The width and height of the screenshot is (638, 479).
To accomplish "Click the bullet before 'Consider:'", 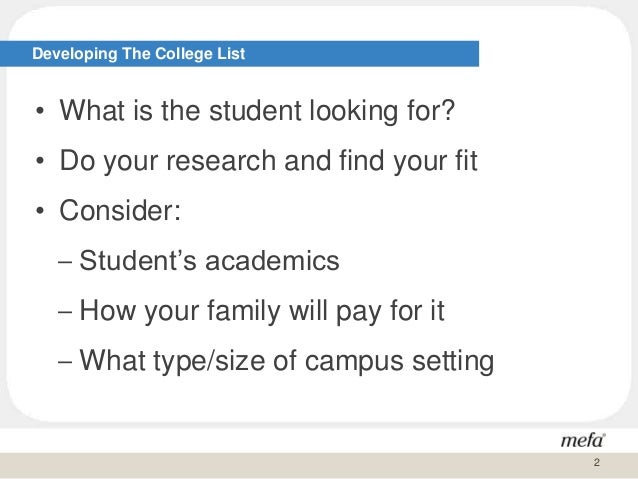I will click(x=39, y=211).
